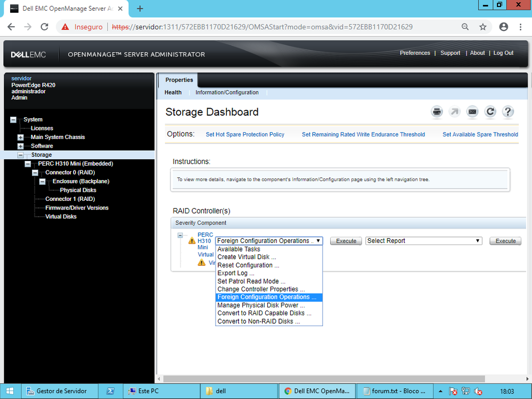Bookmark this page with the star
The image size is (532, 399).
(483, 27)
